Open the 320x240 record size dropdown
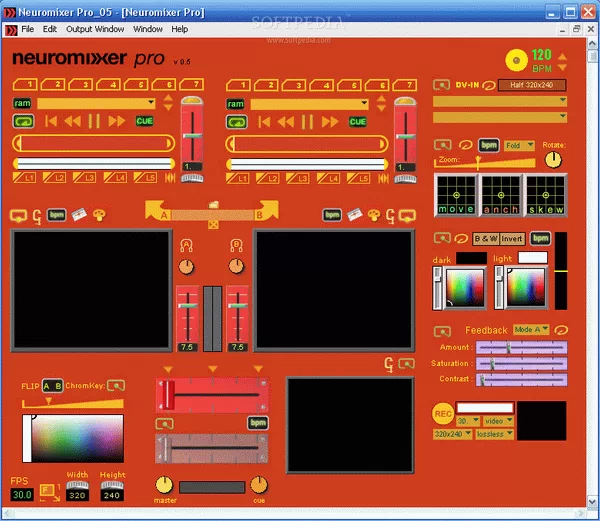Screen dimensions: 600x521 coord(452,434)
